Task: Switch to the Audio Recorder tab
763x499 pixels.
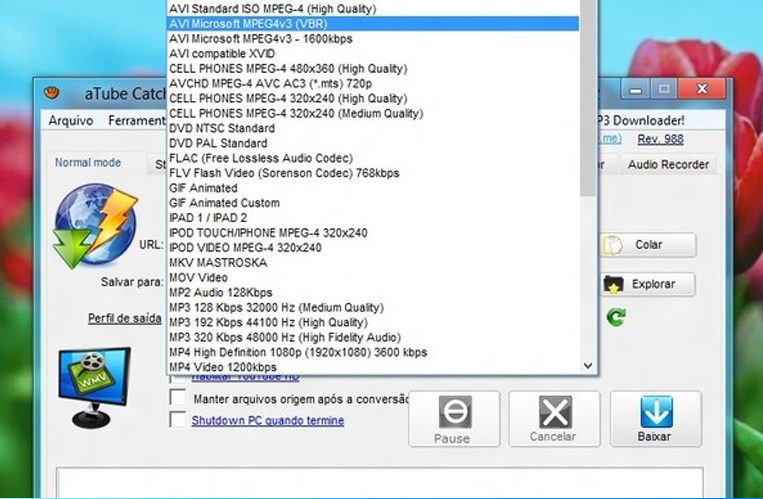Action: pyautogui.click(x=668, y=165)
